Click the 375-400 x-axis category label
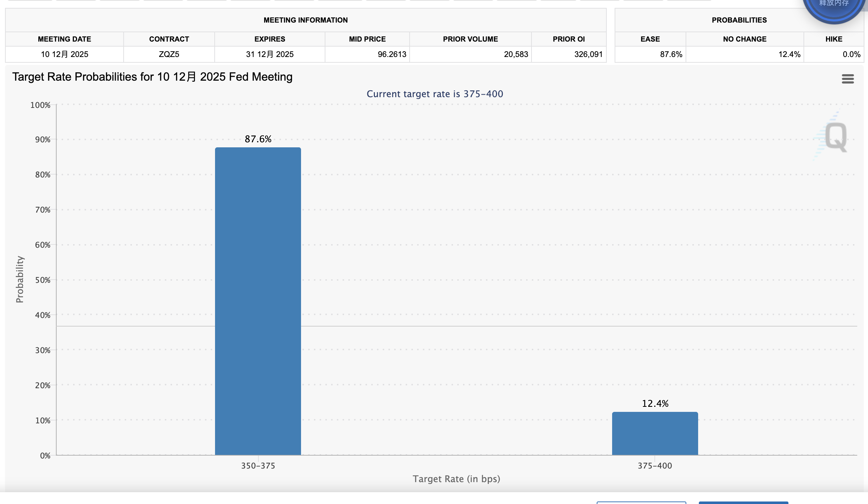Viewport: 868px width, 504px height. pos(655,466)
